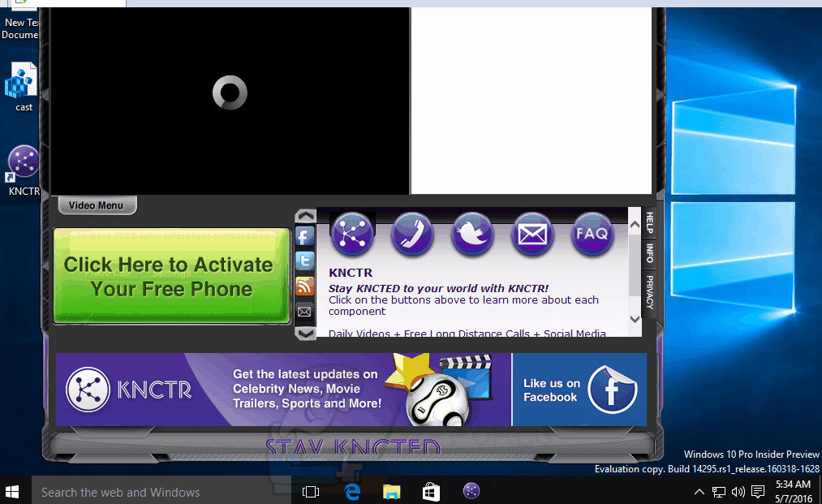The image size is (822, 504).
Task: Open the Video Menu
Action: 97,205
